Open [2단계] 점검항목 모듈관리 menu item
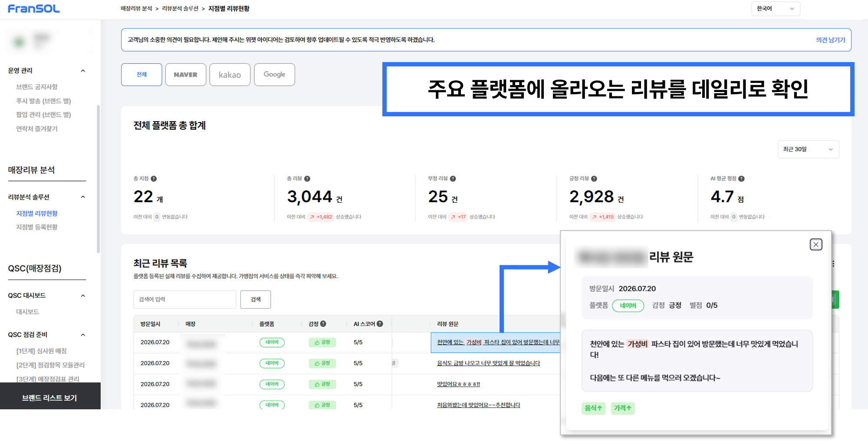The width and height of the screenshot is (868, 441). pos(50,365)
